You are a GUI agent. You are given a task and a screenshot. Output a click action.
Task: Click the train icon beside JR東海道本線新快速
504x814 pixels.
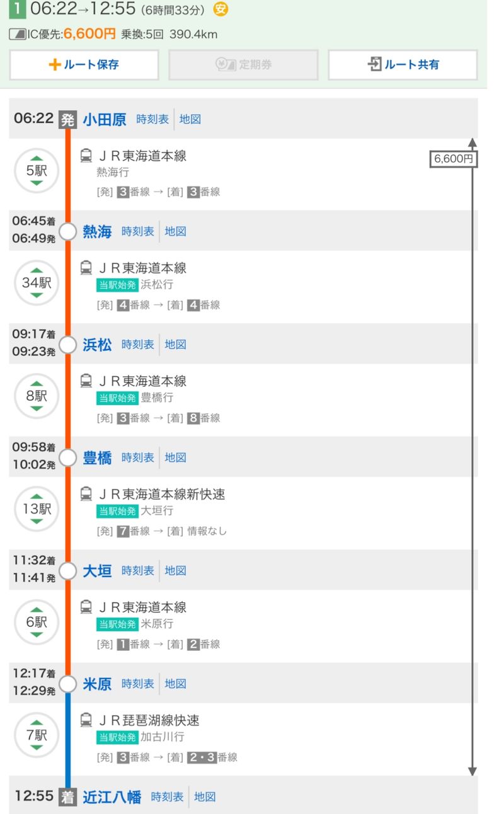(x=87, y=494)
